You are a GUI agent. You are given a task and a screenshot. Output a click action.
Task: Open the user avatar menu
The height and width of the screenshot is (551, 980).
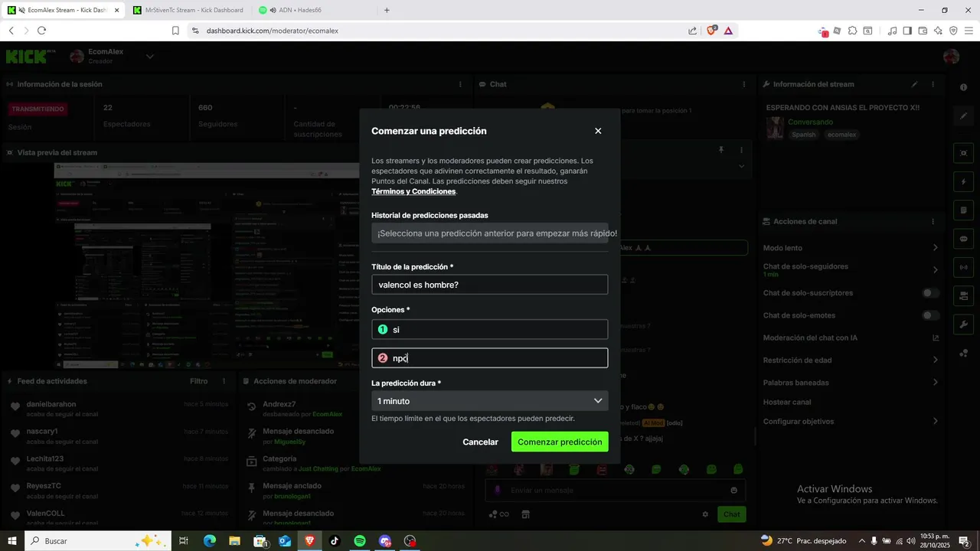(952, 57)
